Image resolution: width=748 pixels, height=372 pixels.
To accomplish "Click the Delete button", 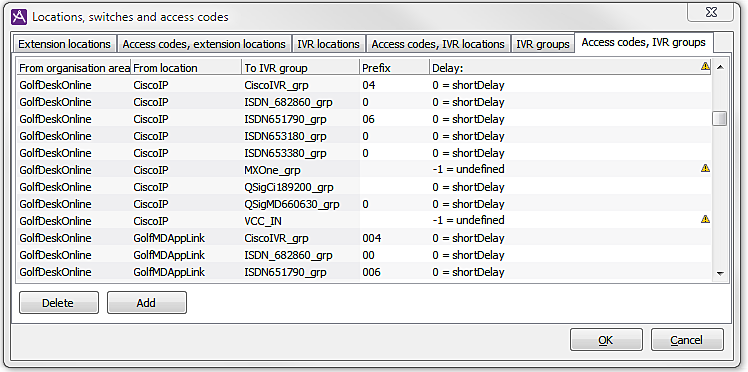I will pyautogui.click(x=59, y=303).
